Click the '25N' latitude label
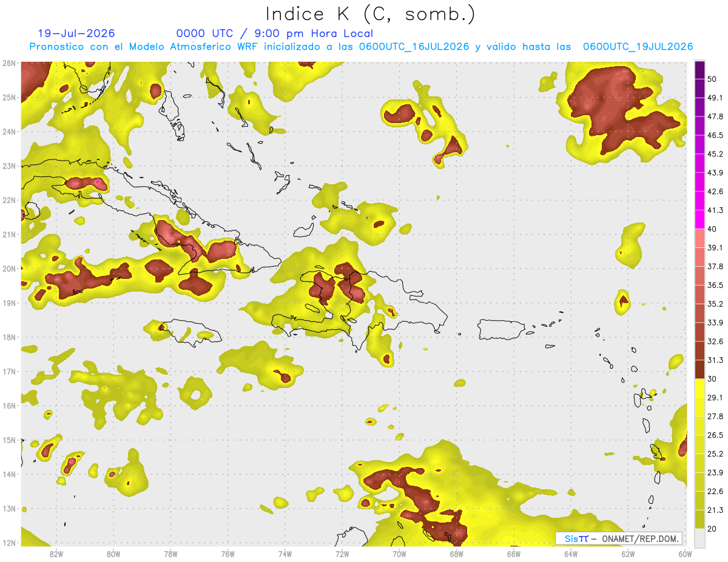 (8, 98)
